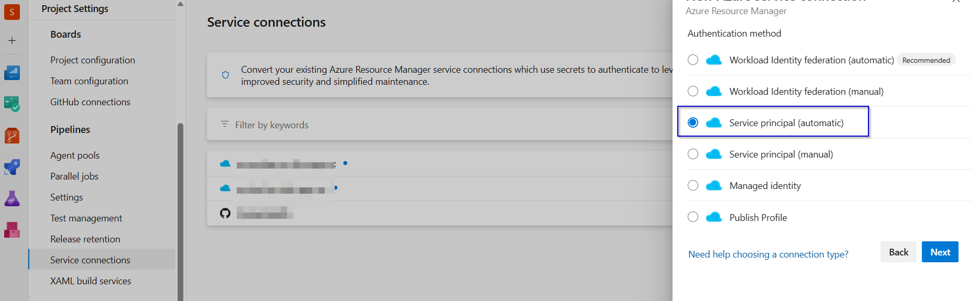The image size is (980, 301).
Task: Open Azure Boards icon in sidebar
Action: [x=12, y=104]
